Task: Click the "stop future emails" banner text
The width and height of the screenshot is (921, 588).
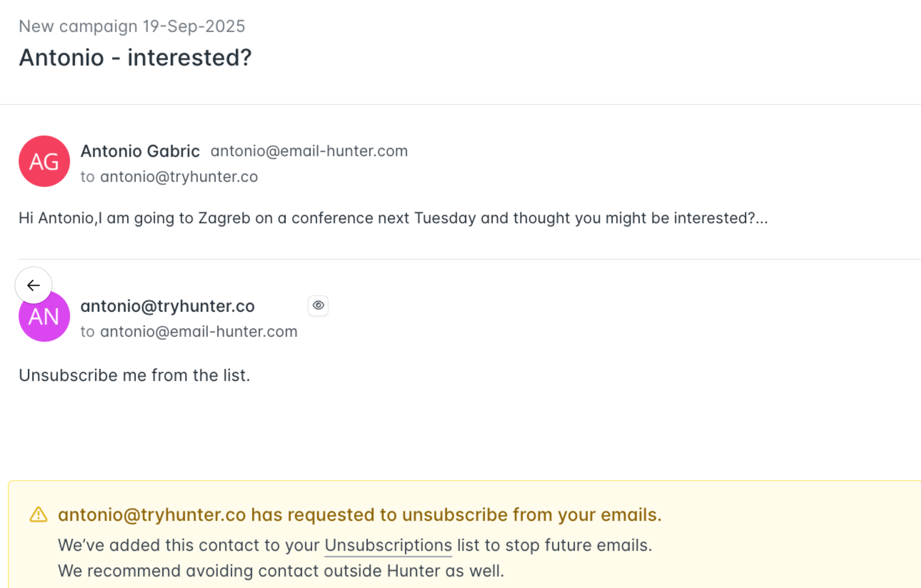Action: click(x=578, y=545)
